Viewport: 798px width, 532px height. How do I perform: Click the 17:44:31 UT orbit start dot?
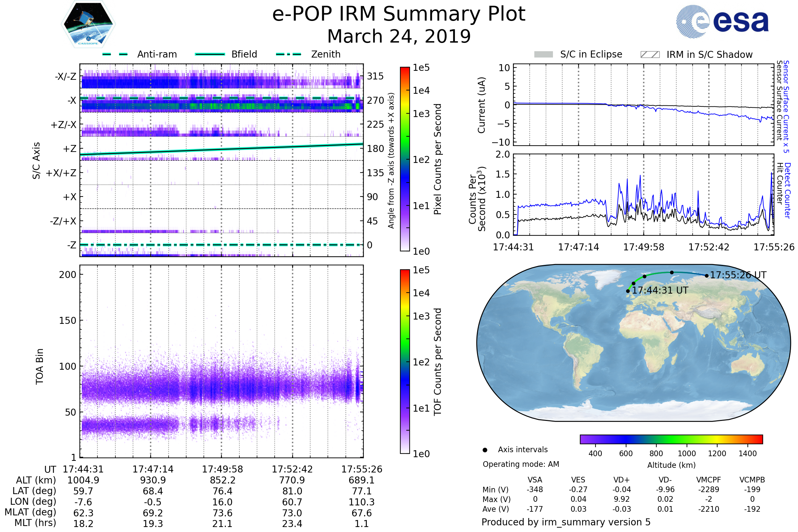point(628,291)
